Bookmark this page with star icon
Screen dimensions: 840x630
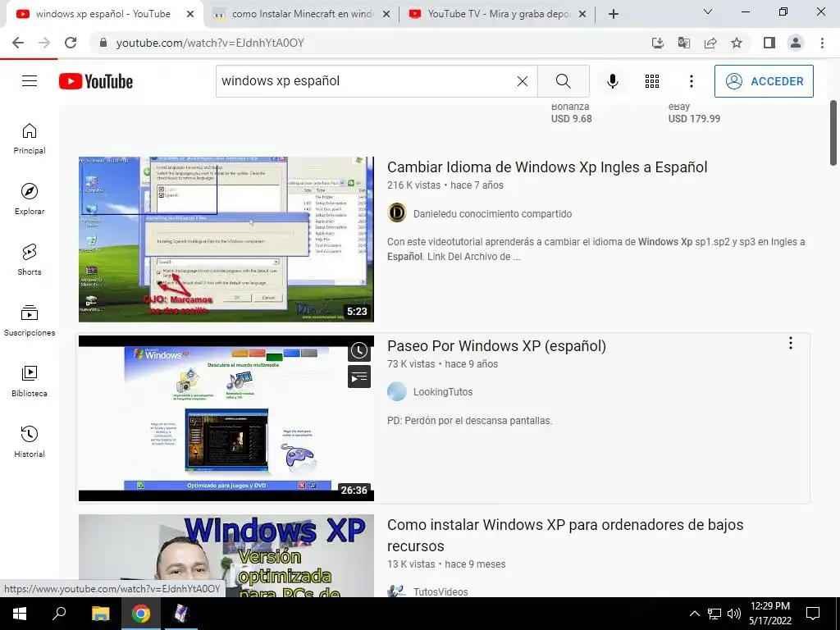coord(737,43)
